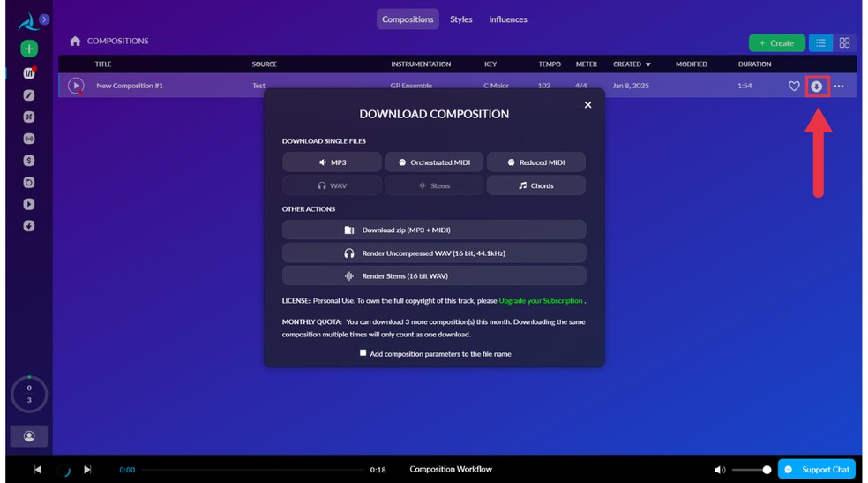Click the Key column header
Viewport: 868px width, 483px height.
point(490,64)
